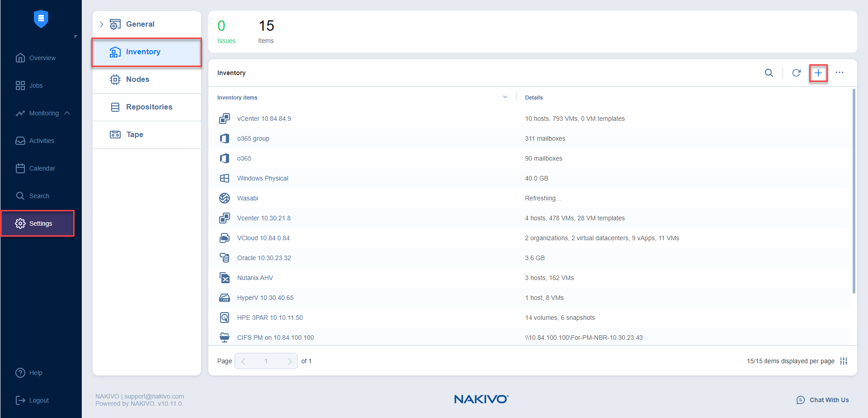Open Chat With Us

(x=822, y=400)
